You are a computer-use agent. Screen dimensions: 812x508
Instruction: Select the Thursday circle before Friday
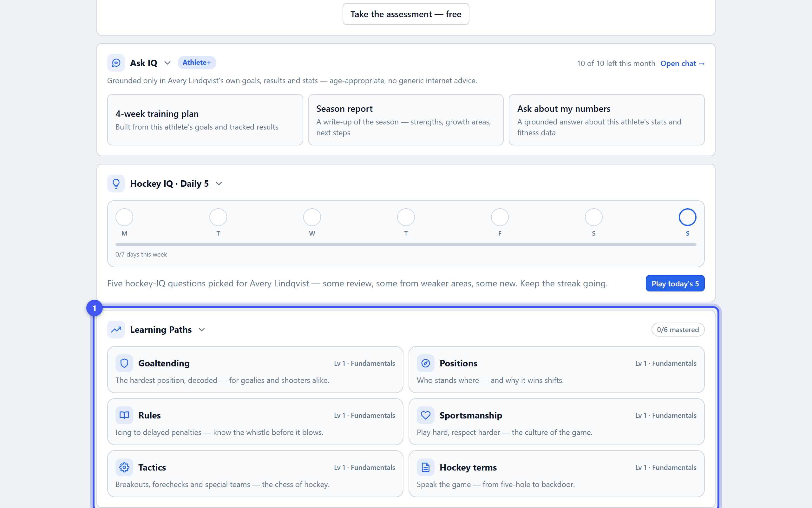pos(406,217)
